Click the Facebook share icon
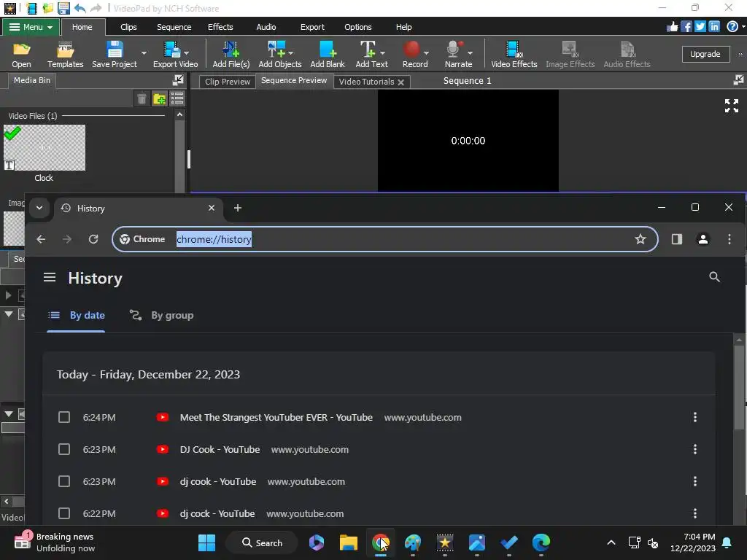The width and height of the screenshot is (747, 560). [x=686, y=27]
